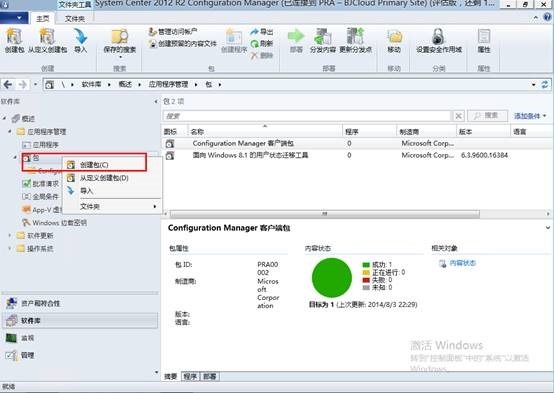
Task: Click the 导入 blue arrow ribbon icon
Action: click(80, 36)
